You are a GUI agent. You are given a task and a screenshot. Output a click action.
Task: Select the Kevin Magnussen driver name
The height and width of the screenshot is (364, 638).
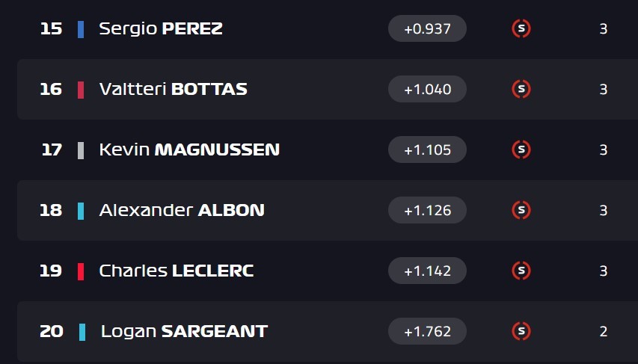[189, 149]
